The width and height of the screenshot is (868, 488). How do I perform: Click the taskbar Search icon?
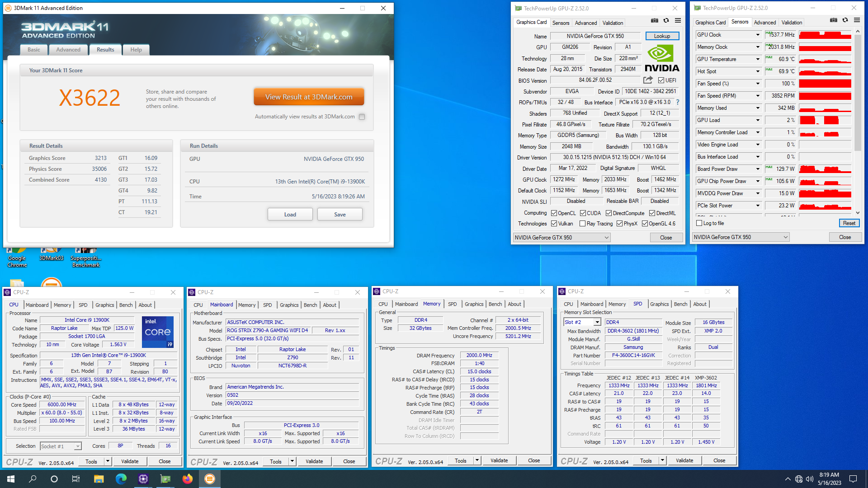[33, 479]
